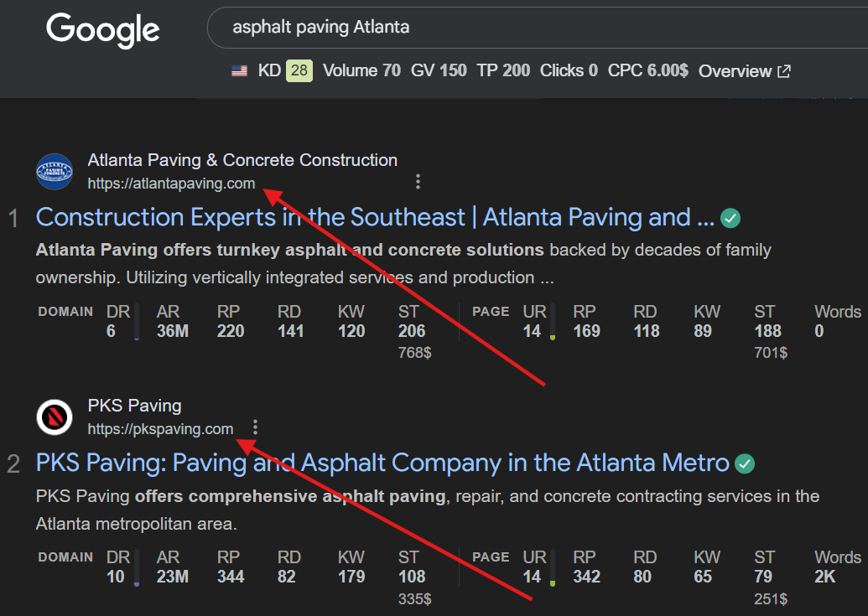The width and height of the screenshot is (868, 616).
Task: Click page KW 89 value
Action: [x=703, y=331]
